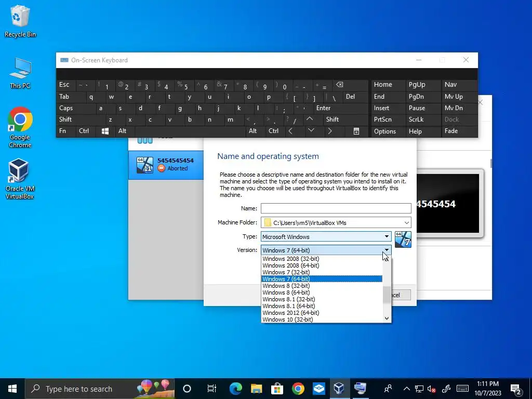Screen dimensions: 532x399
Task: Click the PrtScn key on On-Screen Keyboard
Action: (388, 119)
